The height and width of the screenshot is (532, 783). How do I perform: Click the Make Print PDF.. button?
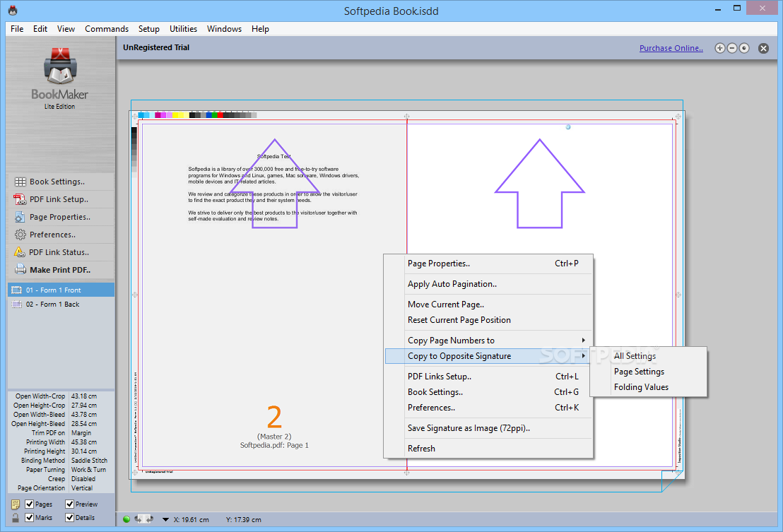61,269
